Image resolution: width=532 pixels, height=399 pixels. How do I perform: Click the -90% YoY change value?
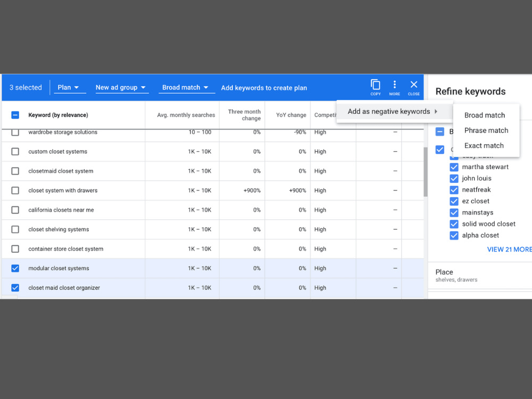point(300,132)
